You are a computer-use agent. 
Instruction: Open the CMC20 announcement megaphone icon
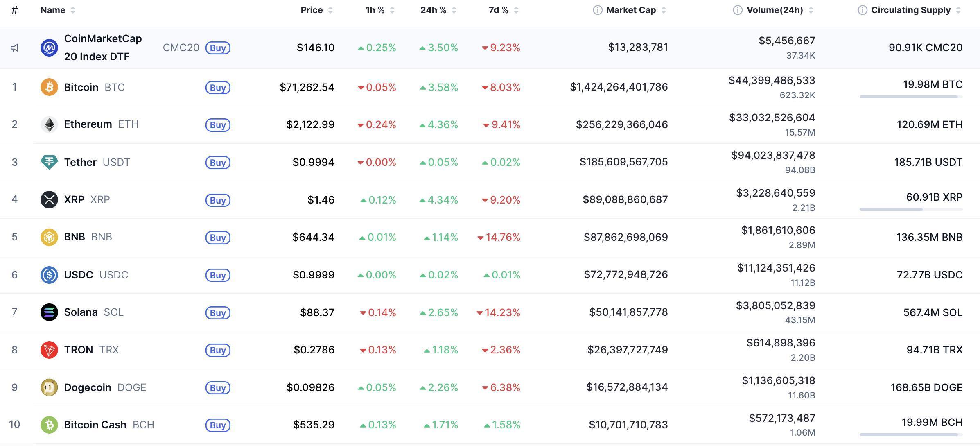pos(15,47)
